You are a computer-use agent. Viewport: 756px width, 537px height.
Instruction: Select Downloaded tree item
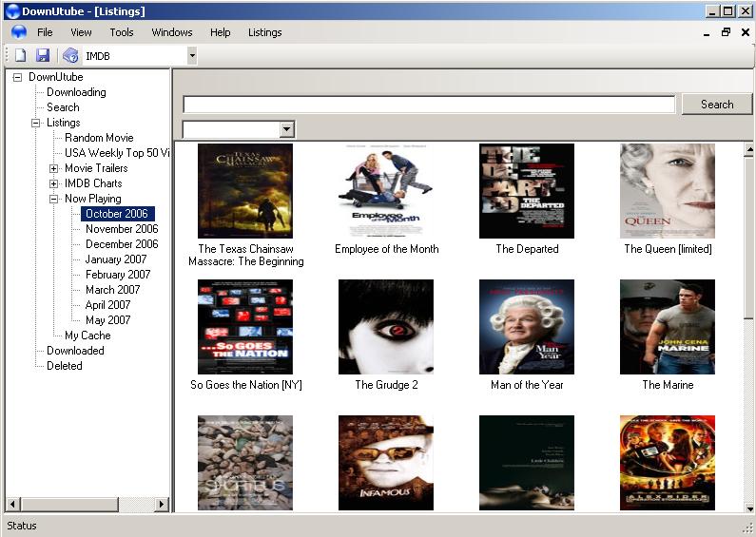coord(75,351)
